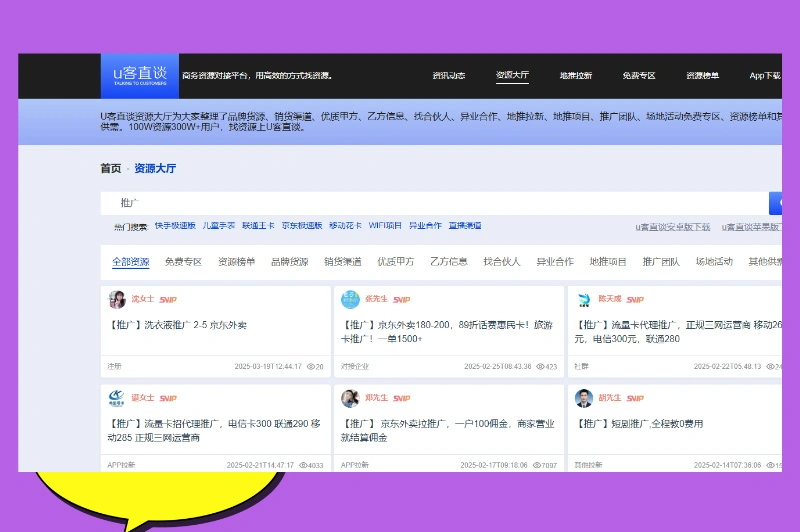The image size is (800, 532).
Task: Open post 流量卡招代理推广 电信卡300
Action: [214, 430]
